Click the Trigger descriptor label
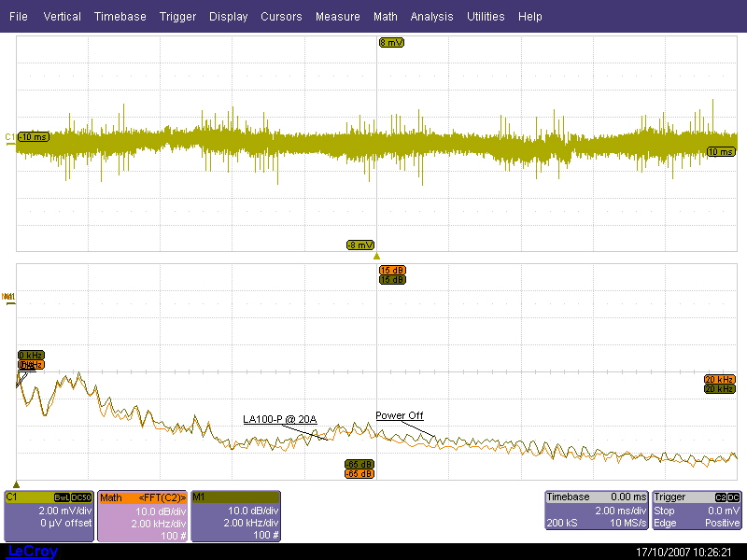 click(669, 497)
